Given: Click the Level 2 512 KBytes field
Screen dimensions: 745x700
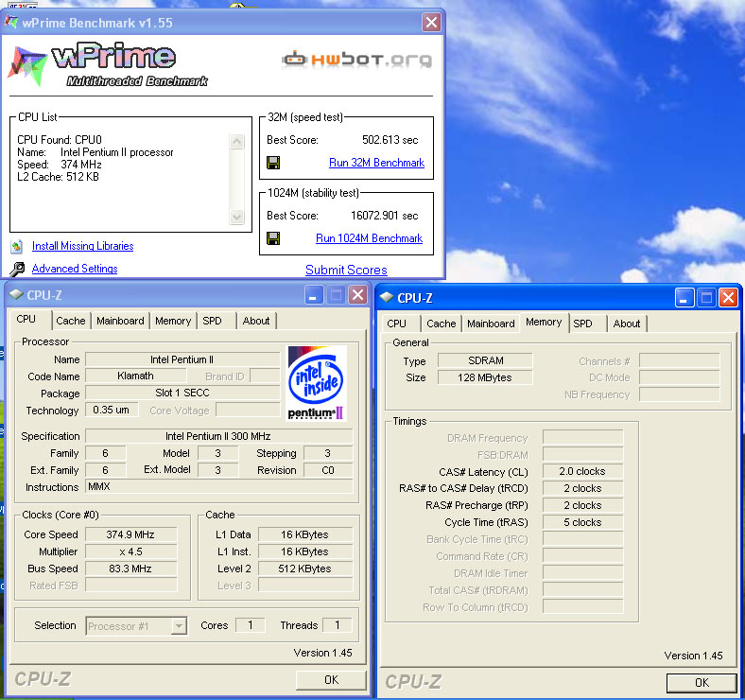Looking at the screenshot, I should point(305,569).
